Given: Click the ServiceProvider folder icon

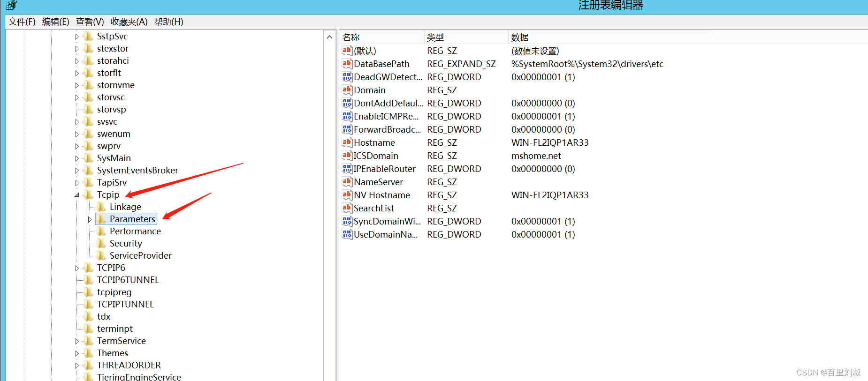Looking at the screenshot, I should (101, 255).
